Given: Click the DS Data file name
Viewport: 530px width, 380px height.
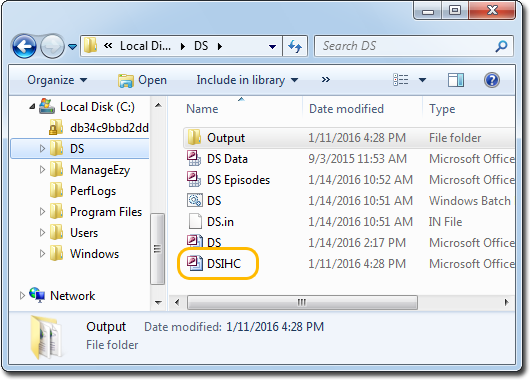Looking at the screenshot, I should [227, 159].
